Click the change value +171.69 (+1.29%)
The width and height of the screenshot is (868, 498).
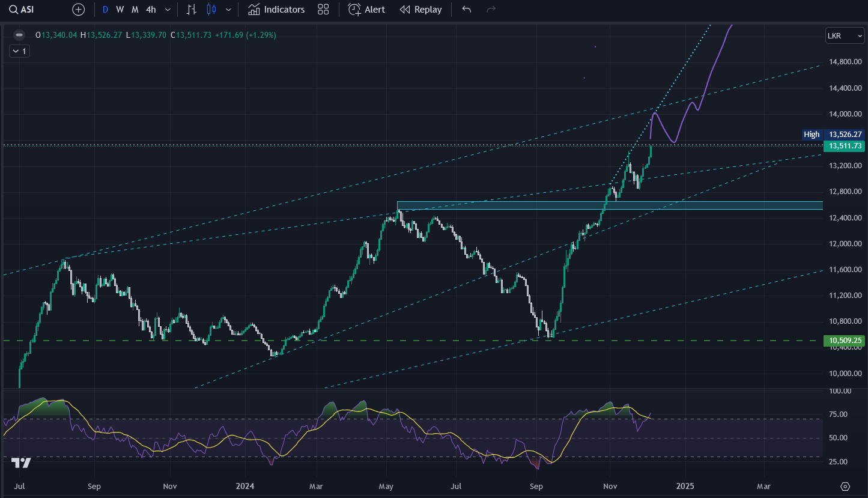pos(245,35)
